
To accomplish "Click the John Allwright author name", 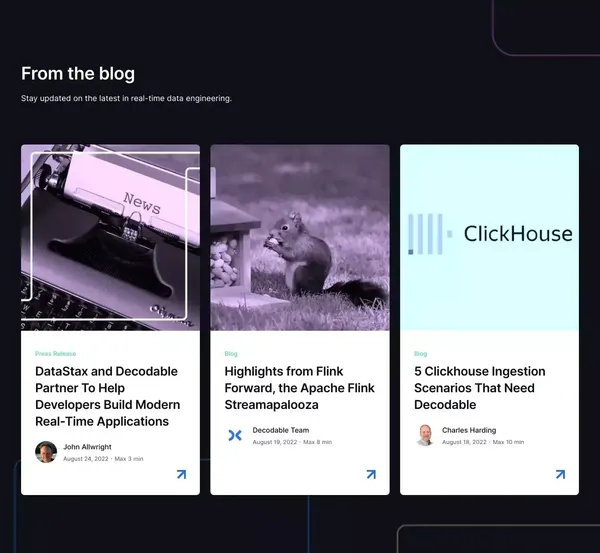I will tap(87, 447).
